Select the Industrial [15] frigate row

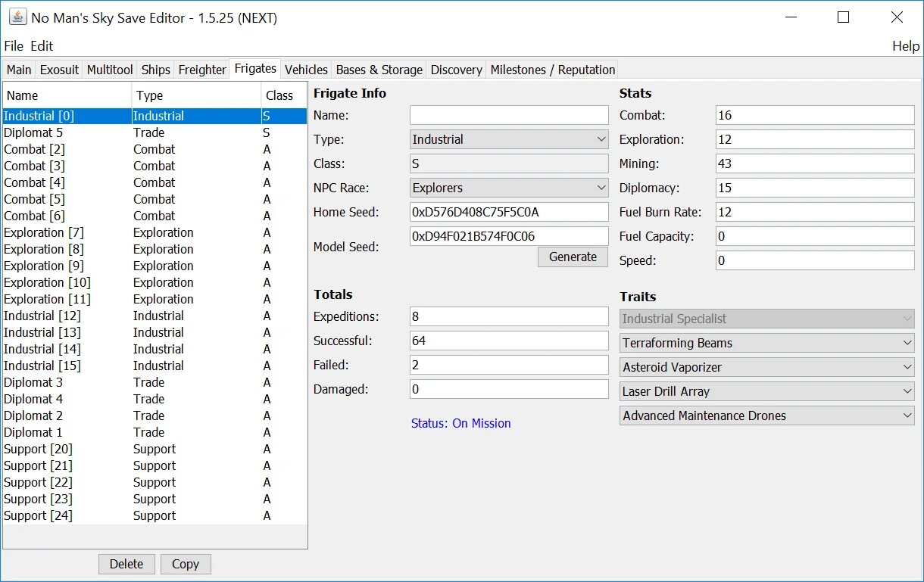[155, 366]
